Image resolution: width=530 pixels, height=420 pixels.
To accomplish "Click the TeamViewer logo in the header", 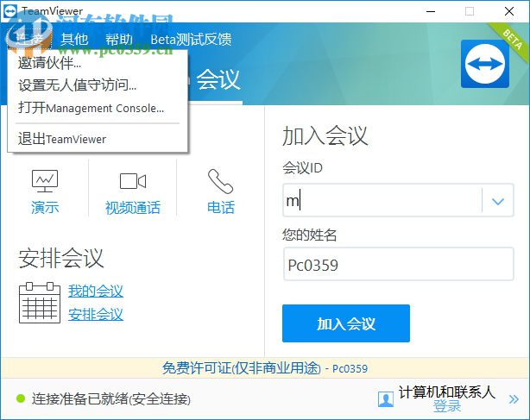I will (485, 64).
